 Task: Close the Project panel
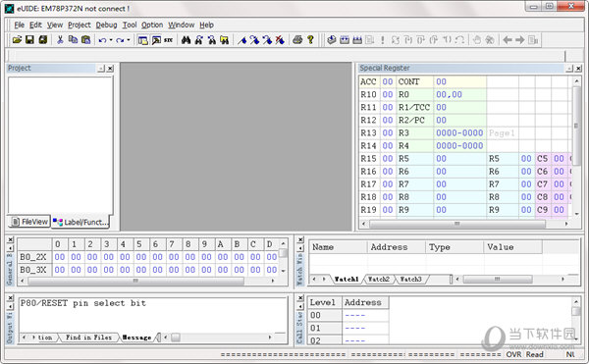(110, 69)
